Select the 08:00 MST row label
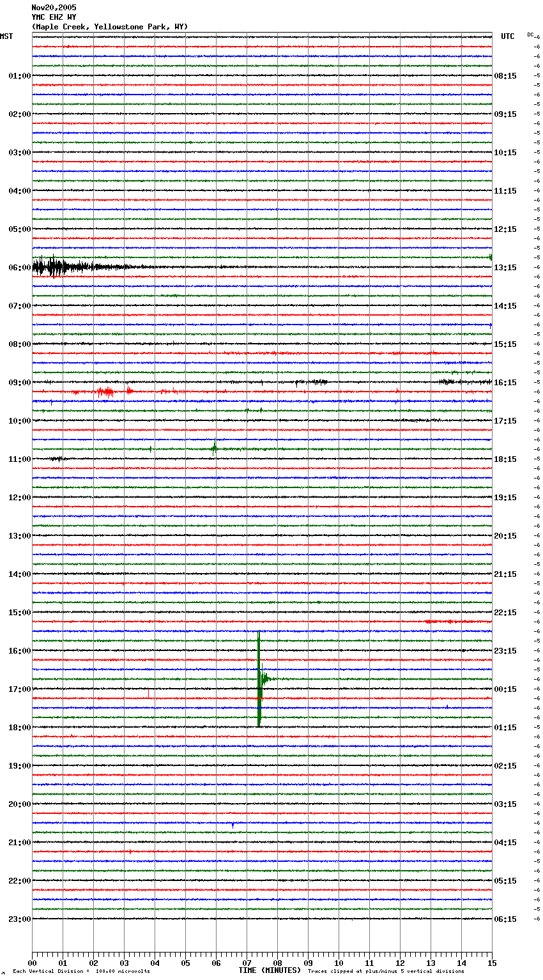This screenshot has width=543, height=980. [x=20, y=344]
